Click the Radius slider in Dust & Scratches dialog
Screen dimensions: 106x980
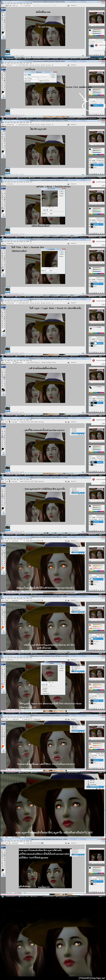click(53, 212)
